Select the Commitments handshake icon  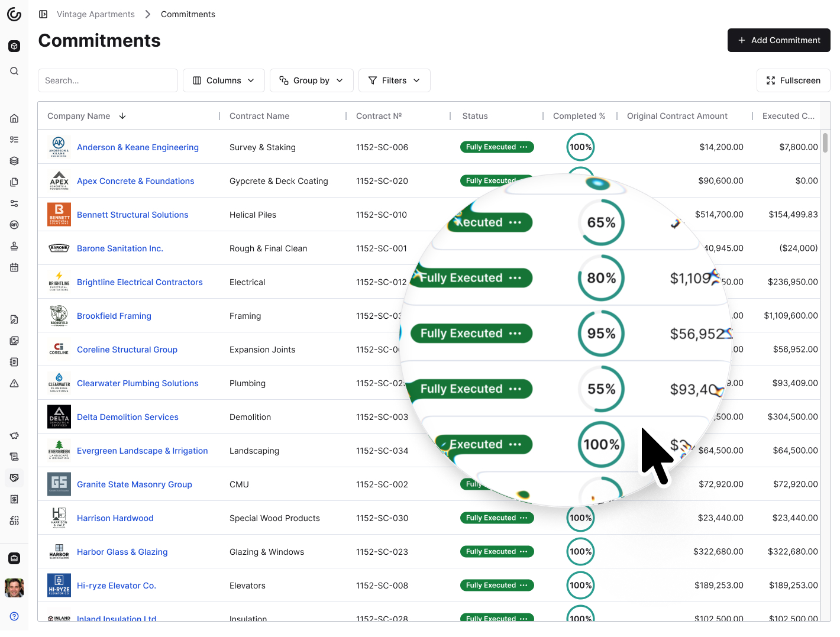14,477
